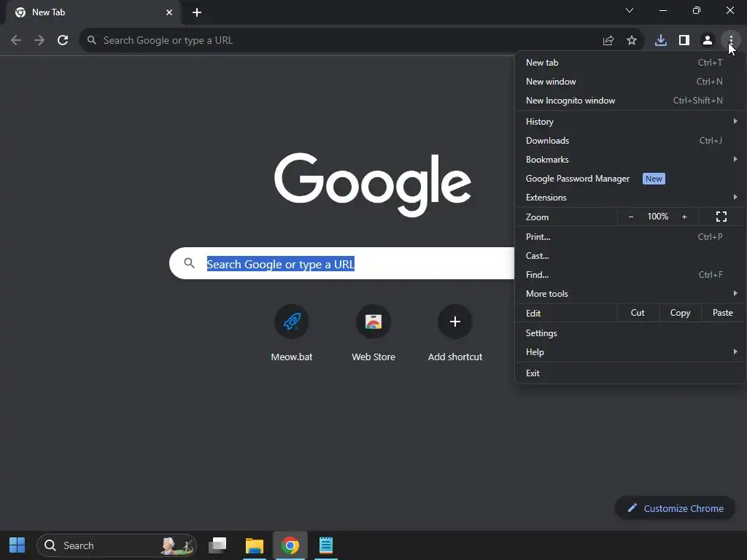Open Task View on the taskbar
Image resolution: width=747 pixels, height=560 pixels.
pos(217,545)
